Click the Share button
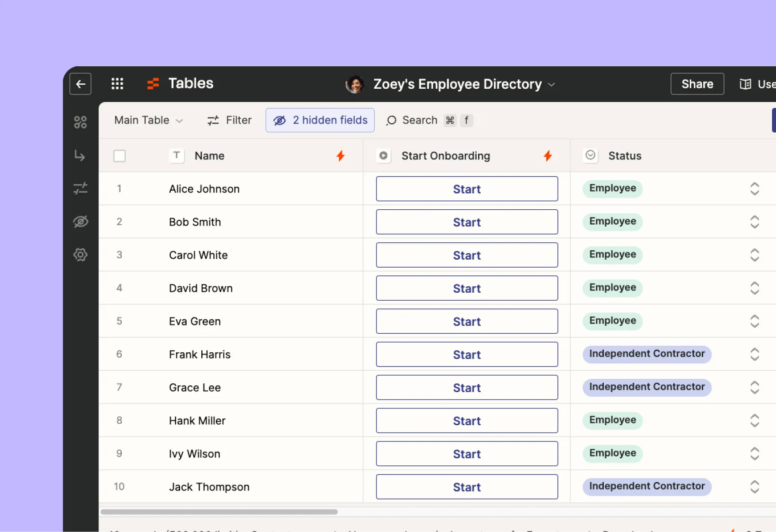Viewport: 776px width, 532px height. [x=697, y=83]
